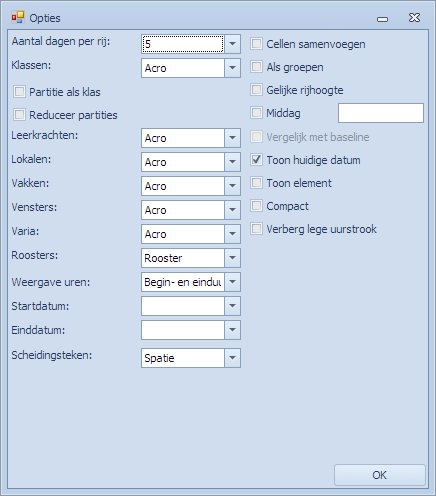Click the Opties window title icon
Screen dimensions: 436x496
point(18,17)
